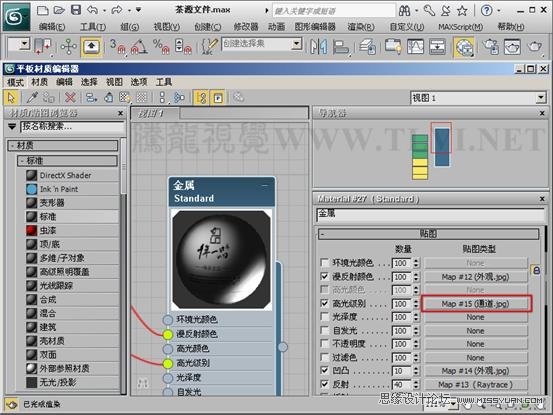Open the undo history dropdown arrow
Viewport: 553px width, 415px height.
pyautogui.click(x=104, y=11)
